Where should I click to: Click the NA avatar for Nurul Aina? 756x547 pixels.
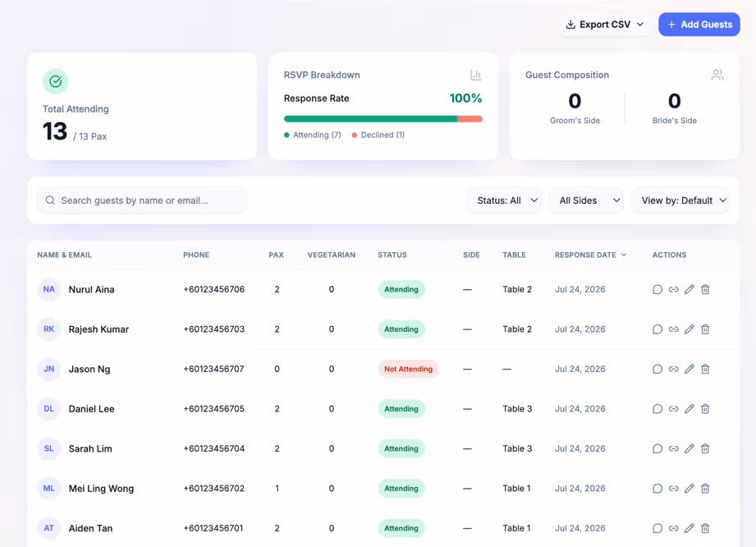(48, 289)
